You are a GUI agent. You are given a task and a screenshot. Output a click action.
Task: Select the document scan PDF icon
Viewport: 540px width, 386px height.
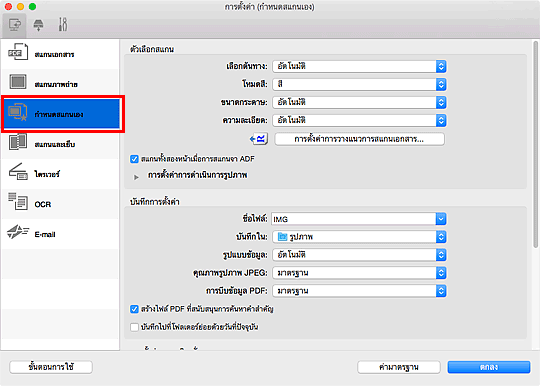coord(18,52)
